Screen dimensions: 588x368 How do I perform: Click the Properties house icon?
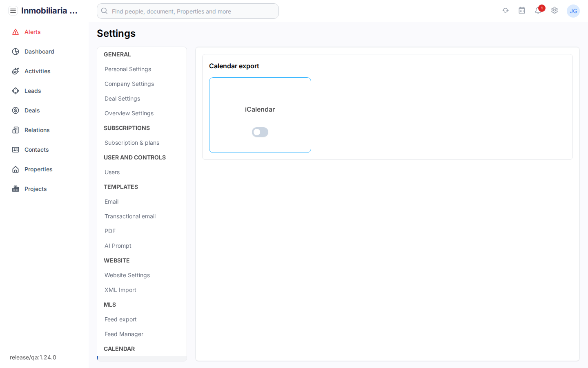point(16,169)
